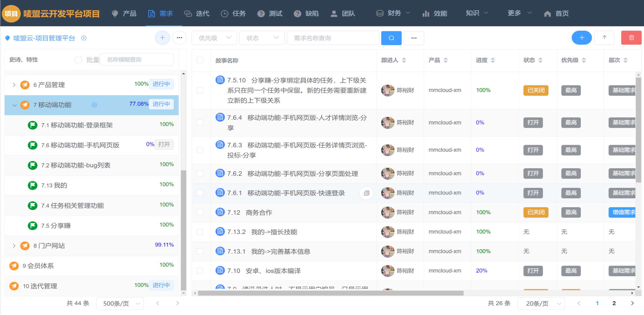Go to page 2 of stories
644x316 pixels.
click(614, 303)
